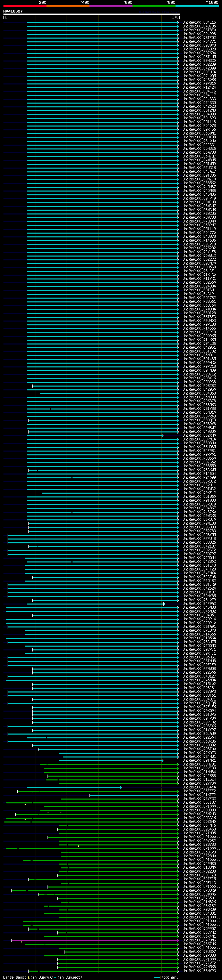Viewport: 222px width, 980px height.
Task: Click the purple ~60% identity legend segment
Action: point(111,6)
